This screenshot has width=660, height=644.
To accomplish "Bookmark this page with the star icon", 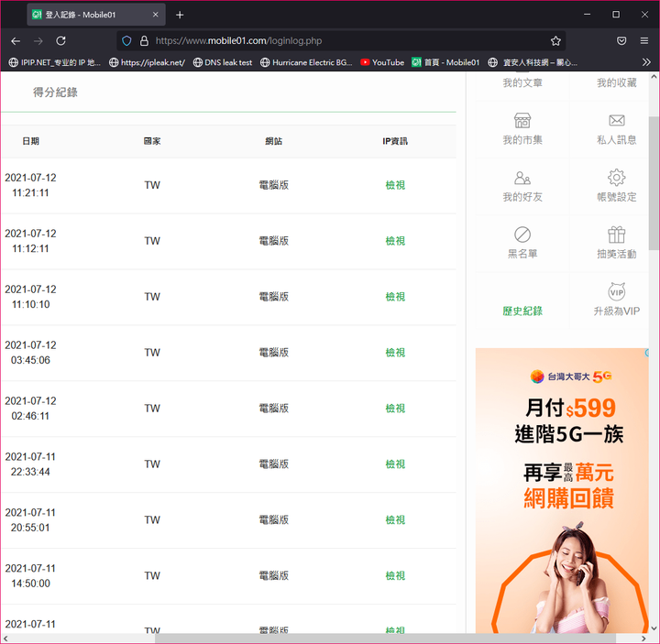I will coord(555,41).
